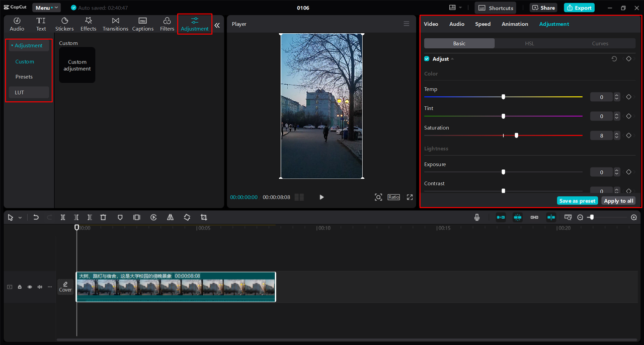Click the Saturation slider handle
This screenshot has height=345, width=644.
tap(516, 135)
